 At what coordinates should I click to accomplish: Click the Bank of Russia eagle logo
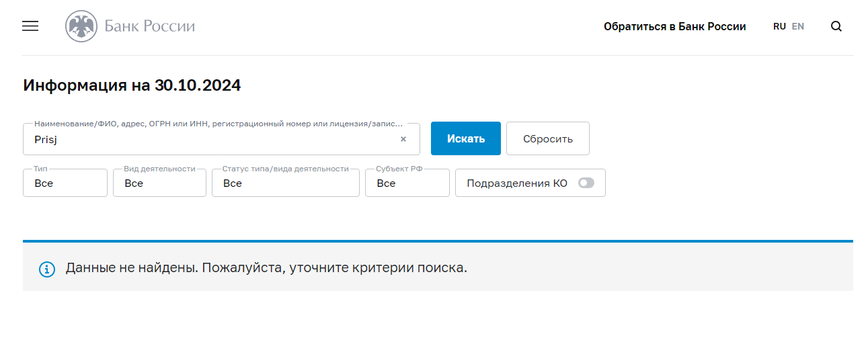click(81, 27)
